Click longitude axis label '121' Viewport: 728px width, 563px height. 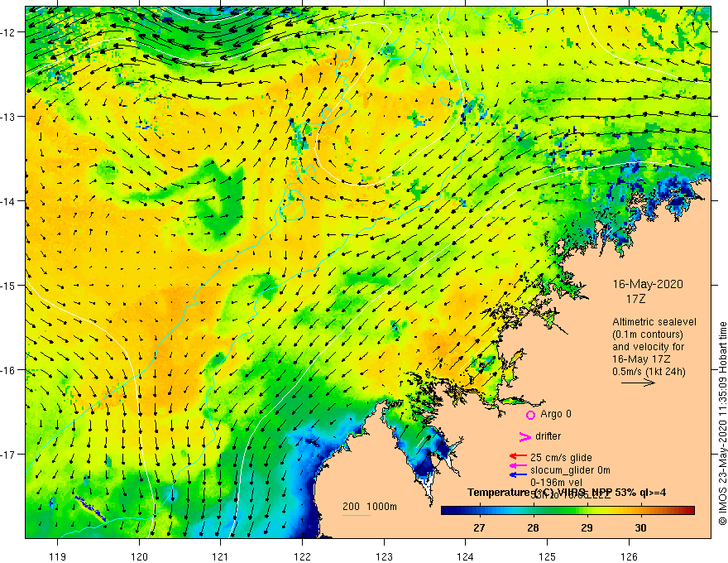point(220,556)
